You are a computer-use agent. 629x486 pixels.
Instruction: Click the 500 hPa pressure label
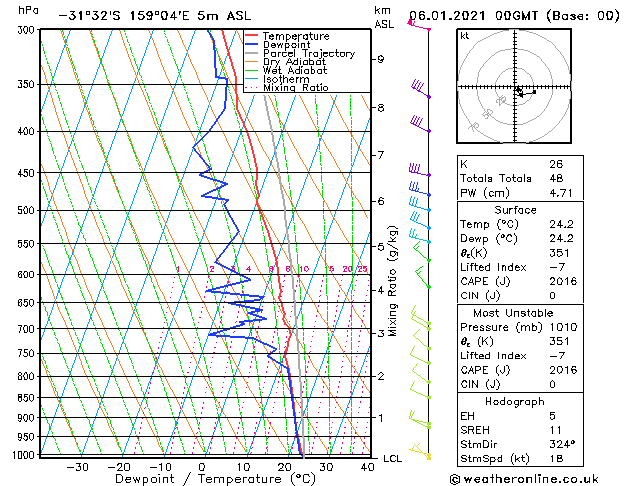pyautogui.click(x=27, y=210)
